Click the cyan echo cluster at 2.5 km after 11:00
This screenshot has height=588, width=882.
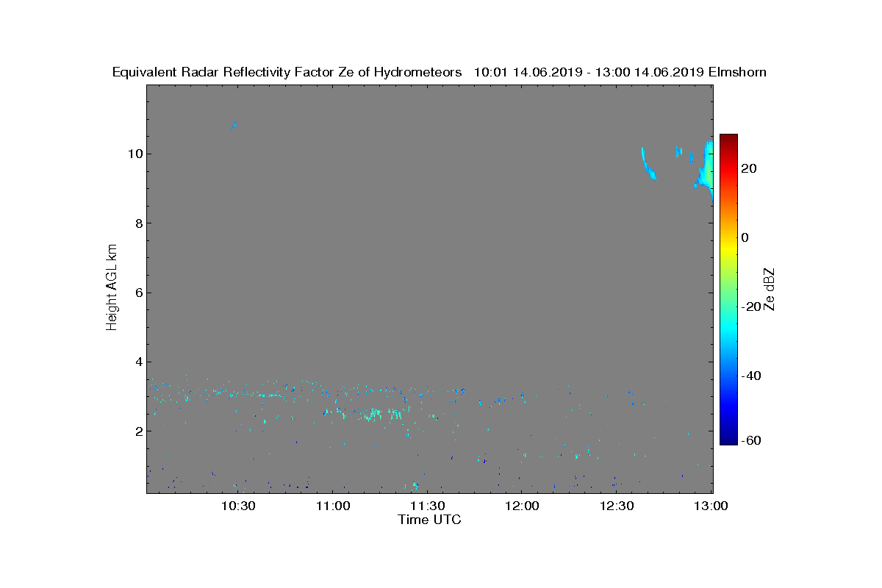tap(375, 415)
